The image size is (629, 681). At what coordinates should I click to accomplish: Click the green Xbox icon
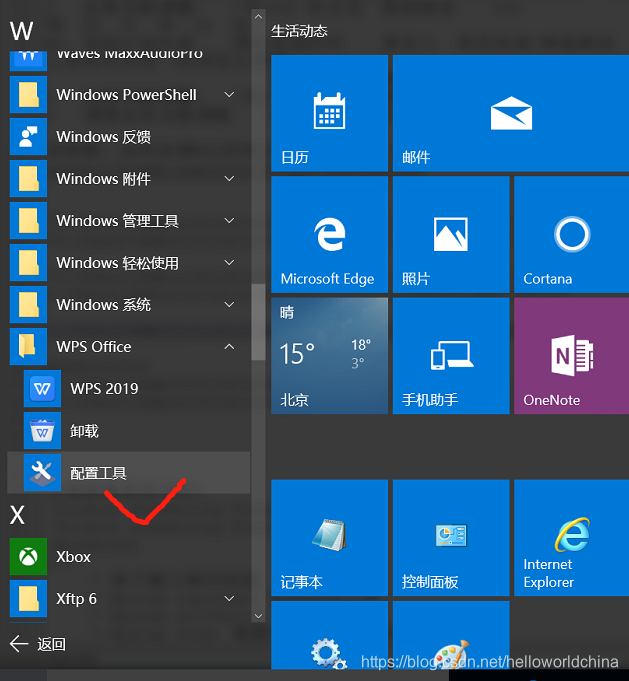coord(28,557)
